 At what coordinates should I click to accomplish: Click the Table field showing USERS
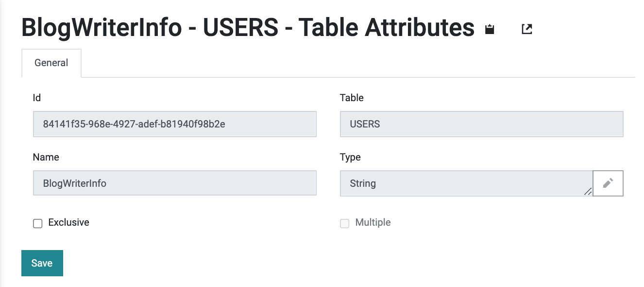(x=482, y=124)
